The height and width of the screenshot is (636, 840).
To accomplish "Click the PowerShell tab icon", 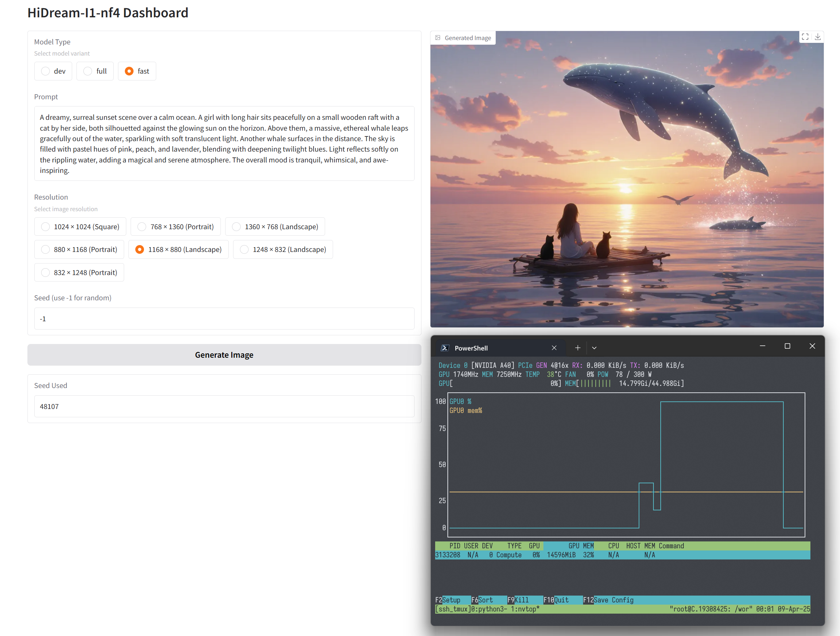I will pyautogui.click(x=445, y=348).
